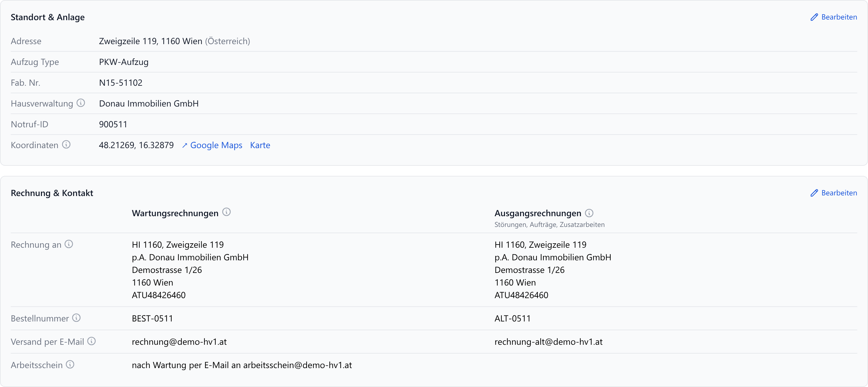Image resolution: width=868 pixels, height=387 pixels.
Task: Edit the Rechnung & Kontakt section
Action: tap(834, 193)
